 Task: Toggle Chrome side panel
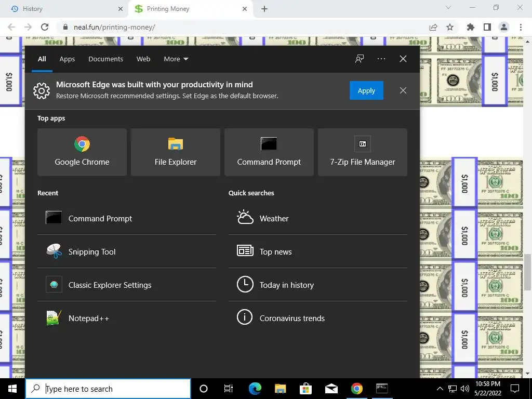[487, 27]
